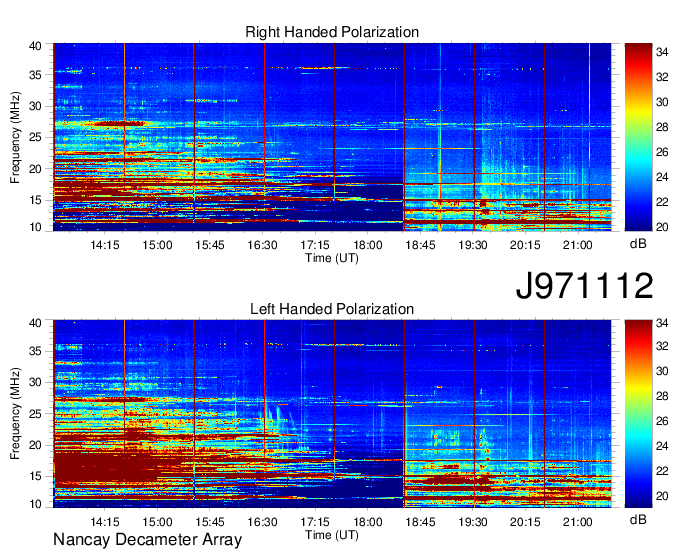The width and height of the screenshot is (680, 552).
Task: Click 'Frequency (MHz)' label of Right Handed plot
Action: pyautogui.click(x=15, y=137)
